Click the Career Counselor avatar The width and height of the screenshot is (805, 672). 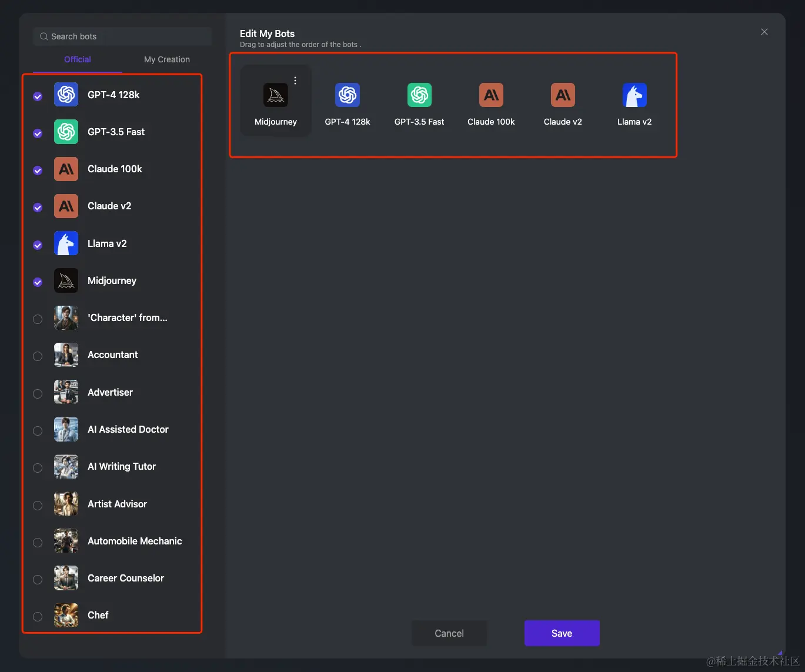66,578
